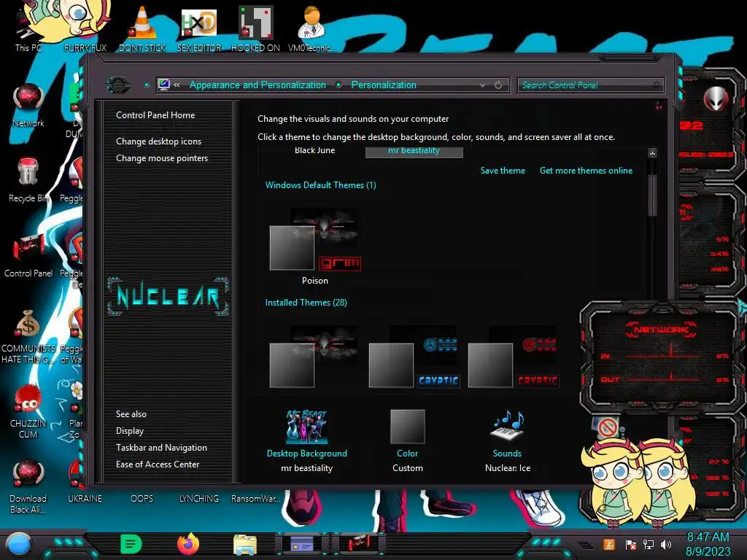Open the HOOKED ON desktop icon

(255, 28)
